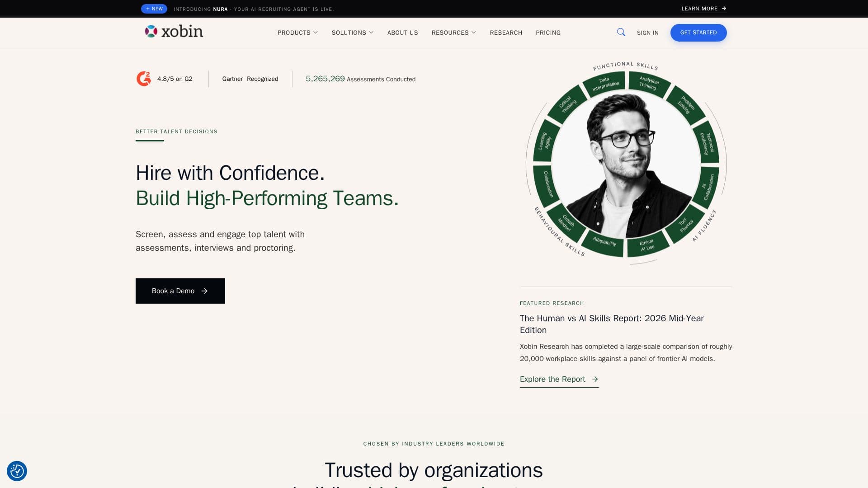The image size is (868, 488).
Task: Click the Book a Demo button
Action: 180,291
